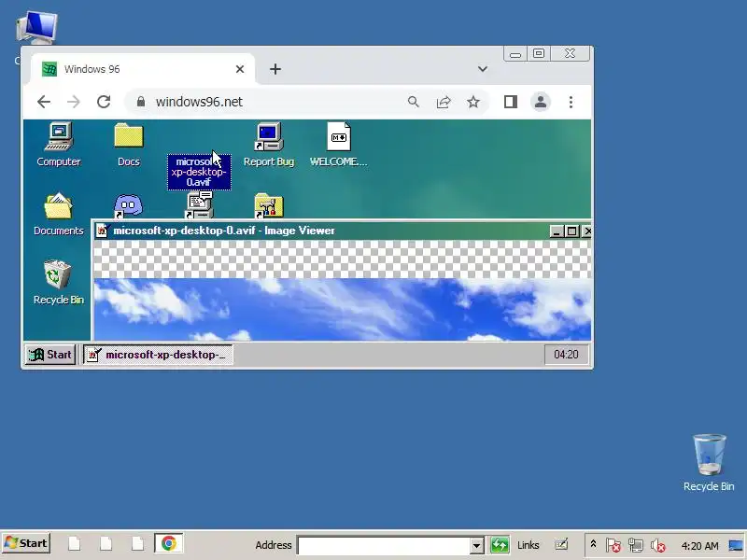Close the Windows 96 tab

tap(240, 69)
